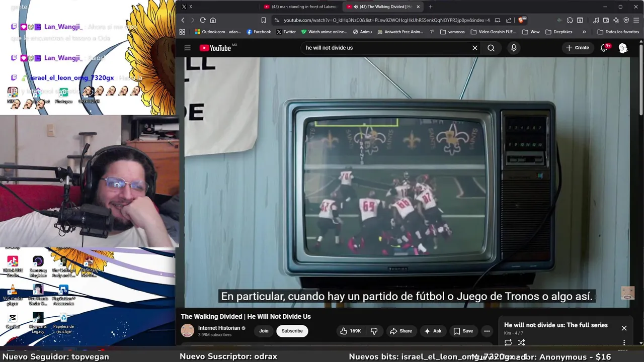Go to the YouTube home logo
Viewport: 644px width, 362px height.
(215, 48)
